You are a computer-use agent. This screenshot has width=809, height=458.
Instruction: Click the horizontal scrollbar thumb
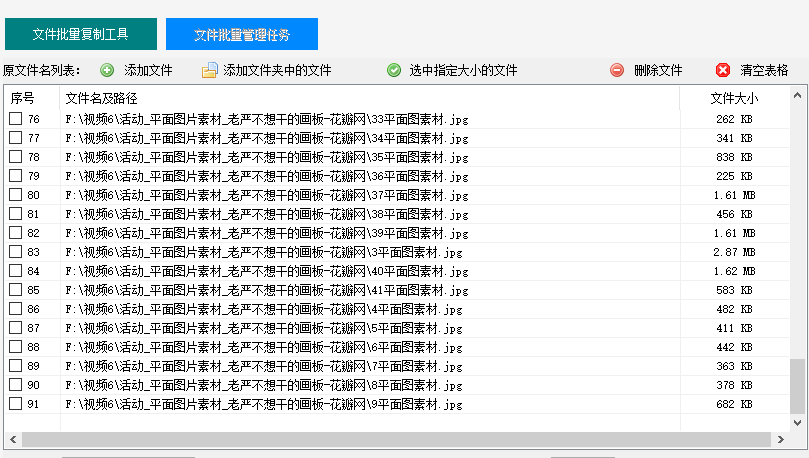click(396, 439)
